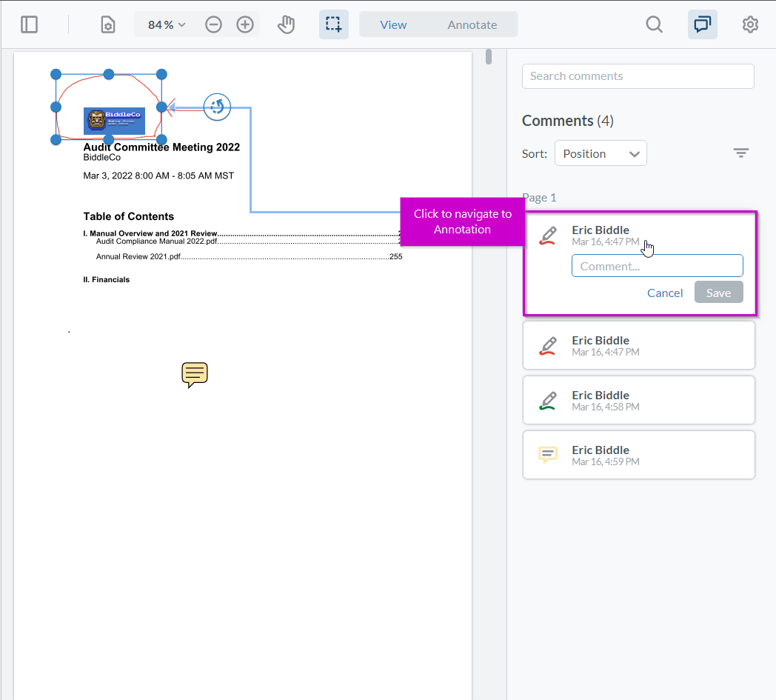This screenshot has height=700, width=776.
Task: Select the Pan hand tool
Action: click(x=286, y=24)
